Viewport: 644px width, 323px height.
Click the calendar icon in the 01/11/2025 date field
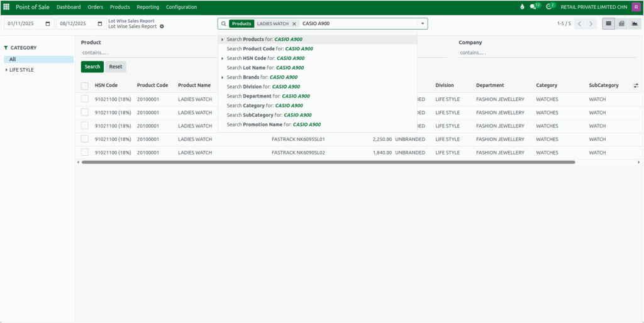tap(48, 24)
